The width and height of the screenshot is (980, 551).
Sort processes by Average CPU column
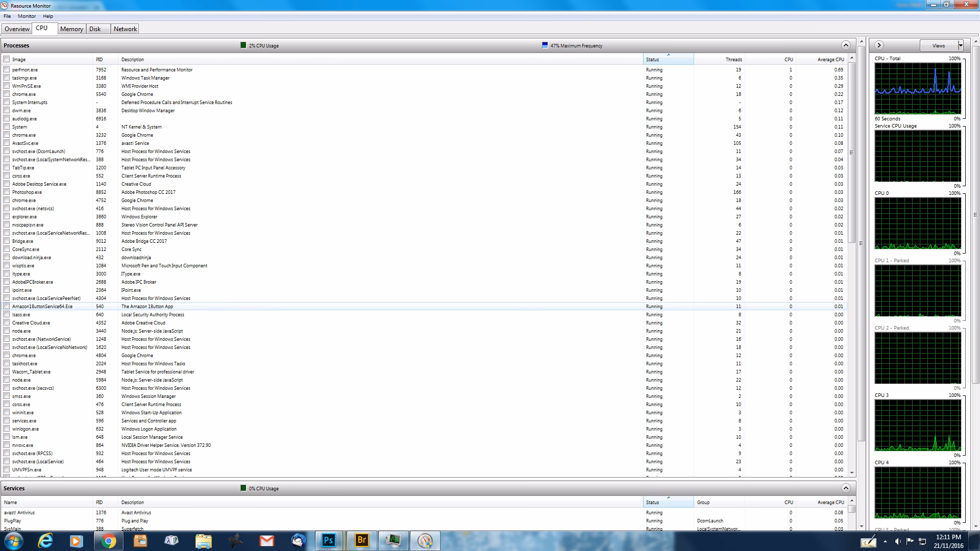click(x=821, y=59)
